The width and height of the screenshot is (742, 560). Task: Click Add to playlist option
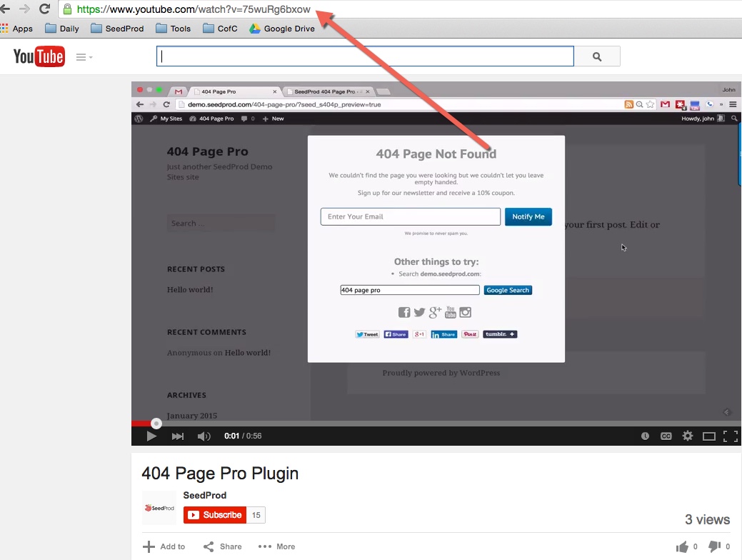pyautogui.click(x=164, y=546)
